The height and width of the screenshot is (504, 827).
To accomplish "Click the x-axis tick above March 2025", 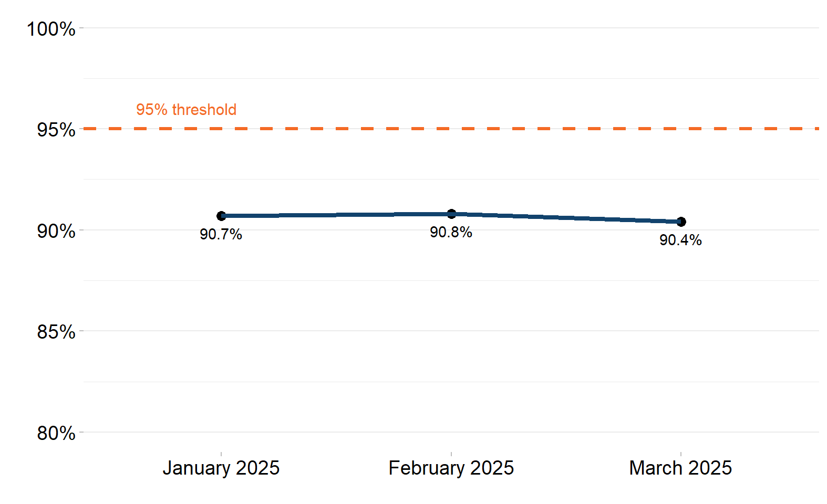I will point(681,454).
